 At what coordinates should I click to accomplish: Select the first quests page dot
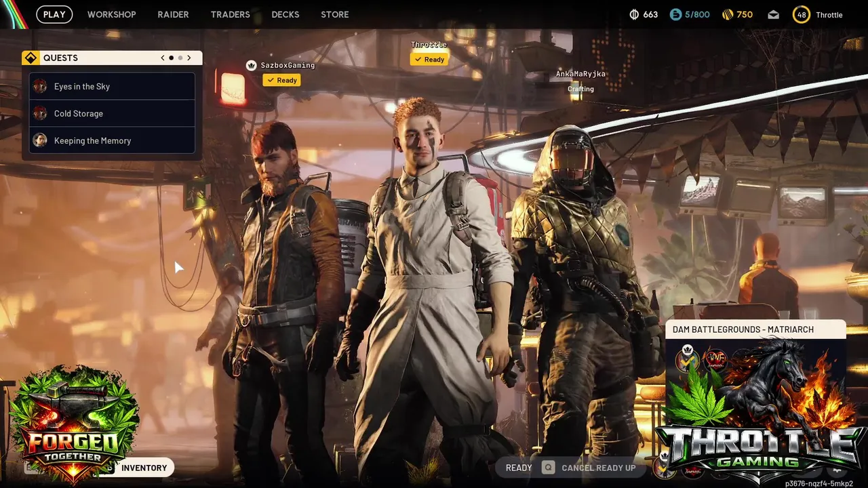[172, 58]
